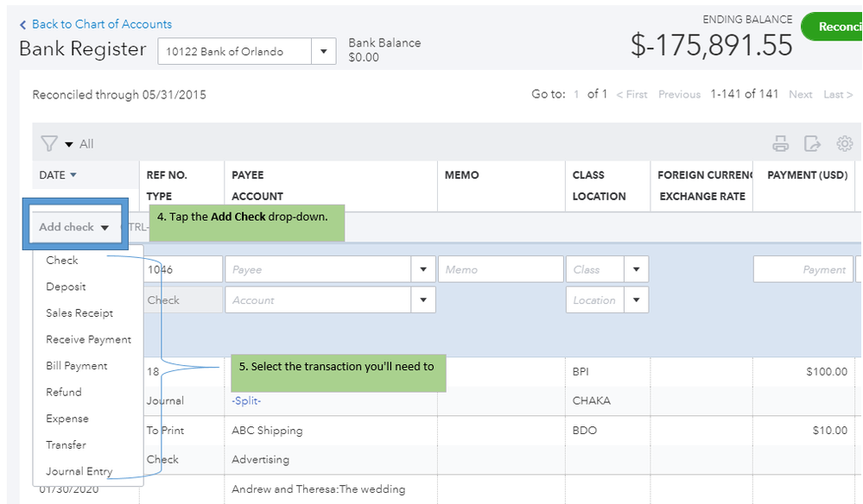Open the -Split- account link
The image size is (863, 504).
(x=246, y=400)
